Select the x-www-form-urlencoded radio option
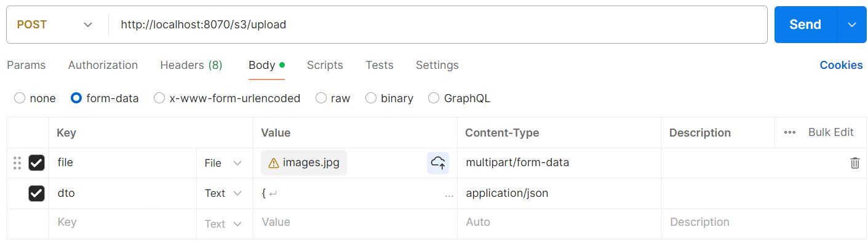Screen dimensions: 868x251 pyautogui.click(x=159, y=98)
